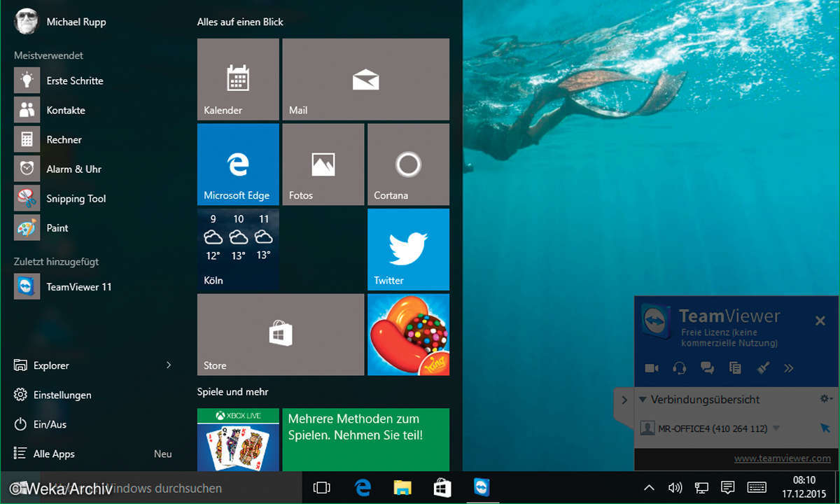
Task: Open the Kalender tile
Action: pos(238,79)
